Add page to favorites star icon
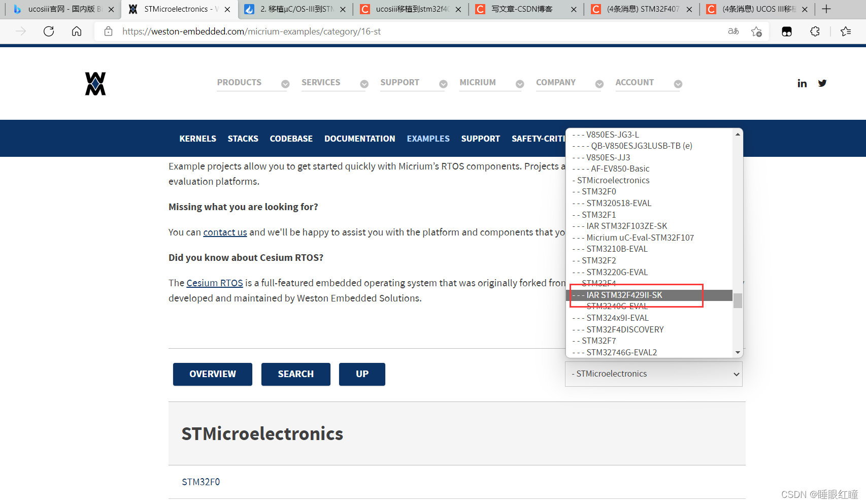866x504 pixels. click(756, 31)
